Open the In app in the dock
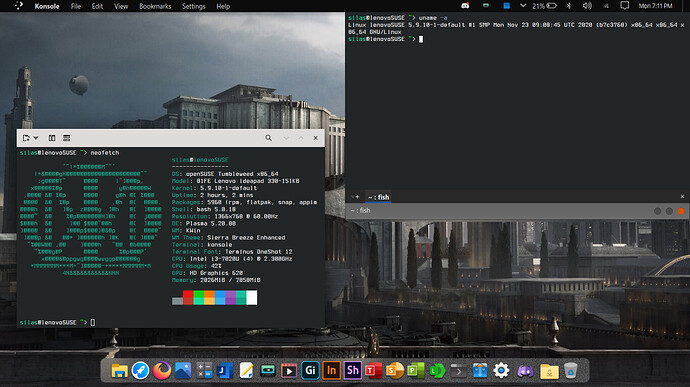 331,371
